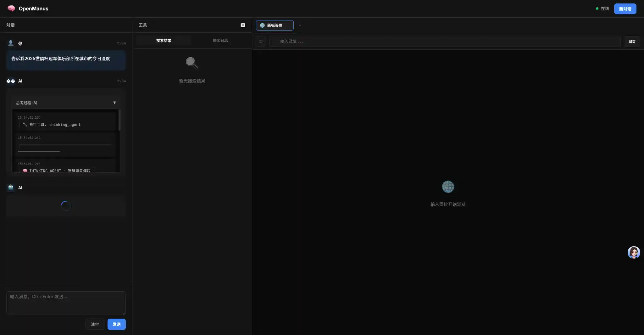Collapse the 思考过程 (8) section

click(114, 103)
